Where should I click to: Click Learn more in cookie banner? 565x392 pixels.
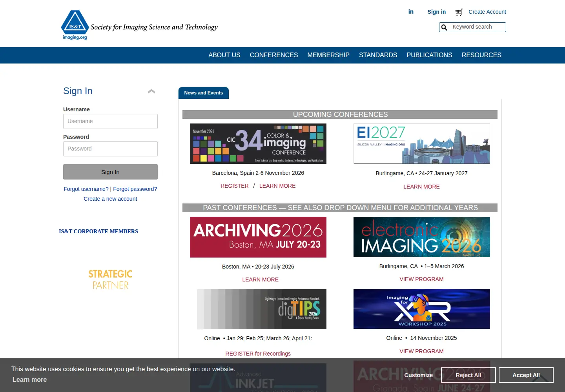[29, 379]
